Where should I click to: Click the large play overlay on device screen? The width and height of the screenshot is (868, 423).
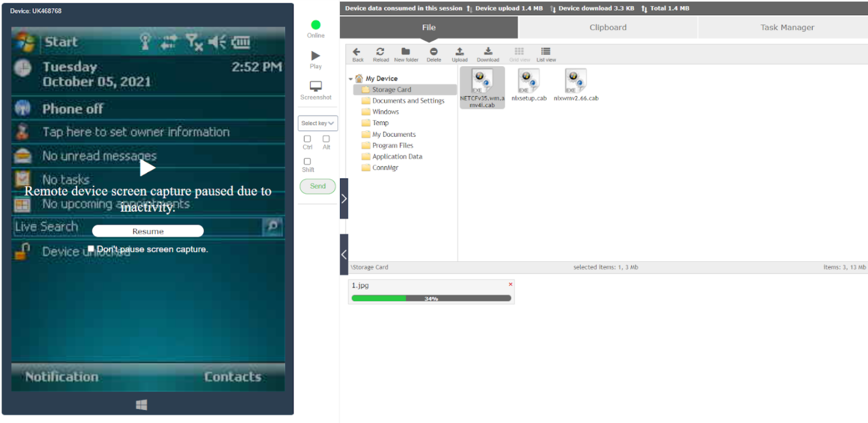(147, 167)
